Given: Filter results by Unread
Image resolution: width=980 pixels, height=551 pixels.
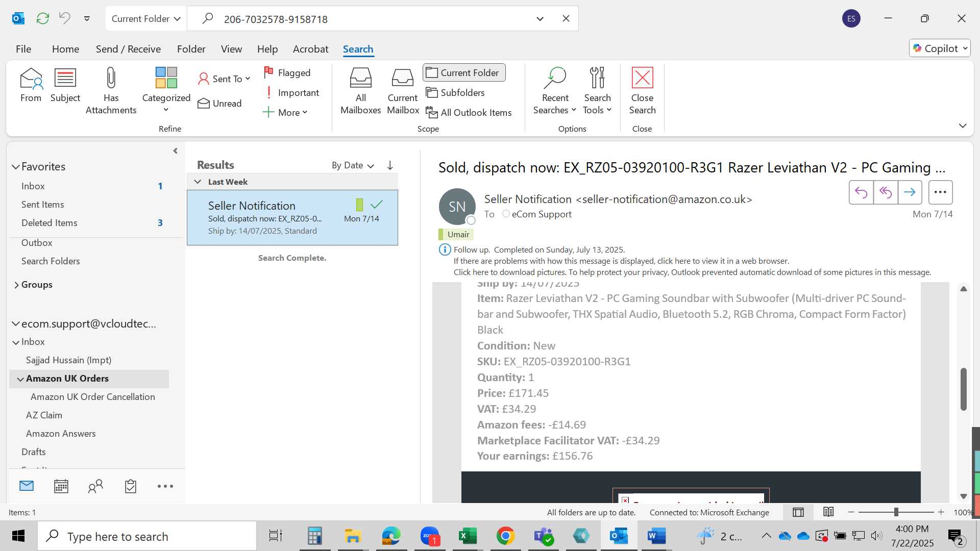Looking at the screenshot, I should (x=220, y=103).
